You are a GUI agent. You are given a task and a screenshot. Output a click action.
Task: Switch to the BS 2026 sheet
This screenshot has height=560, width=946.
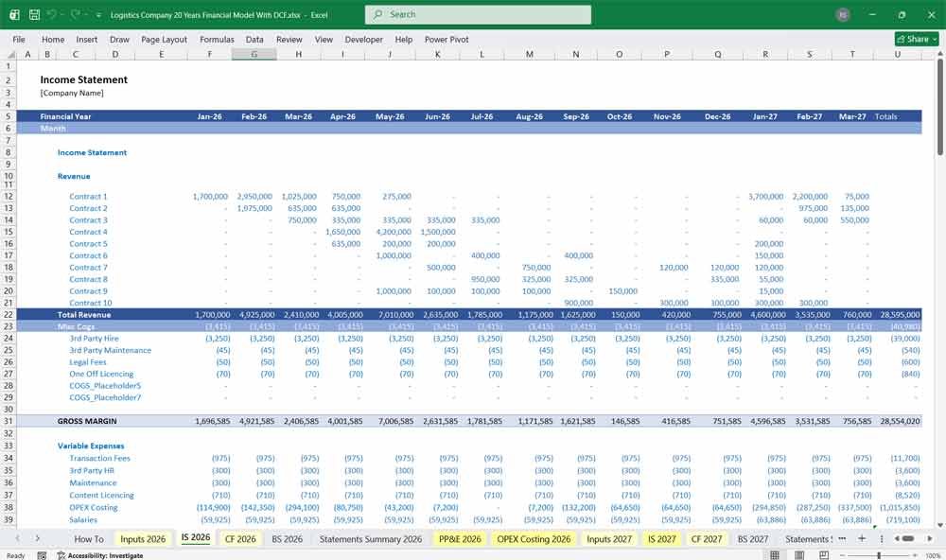click(288, 539)
